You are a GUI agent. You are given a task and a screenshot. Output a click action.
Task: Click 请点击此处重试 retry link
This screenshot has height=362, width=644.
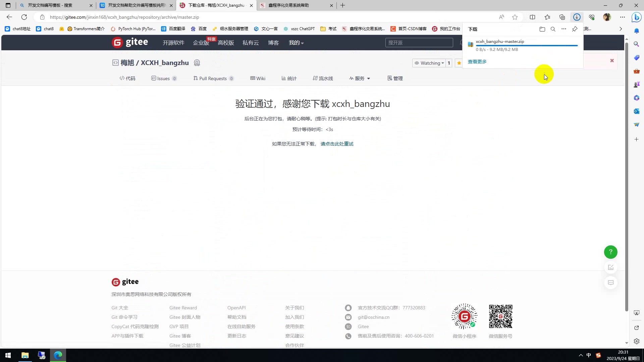point(337,144)
